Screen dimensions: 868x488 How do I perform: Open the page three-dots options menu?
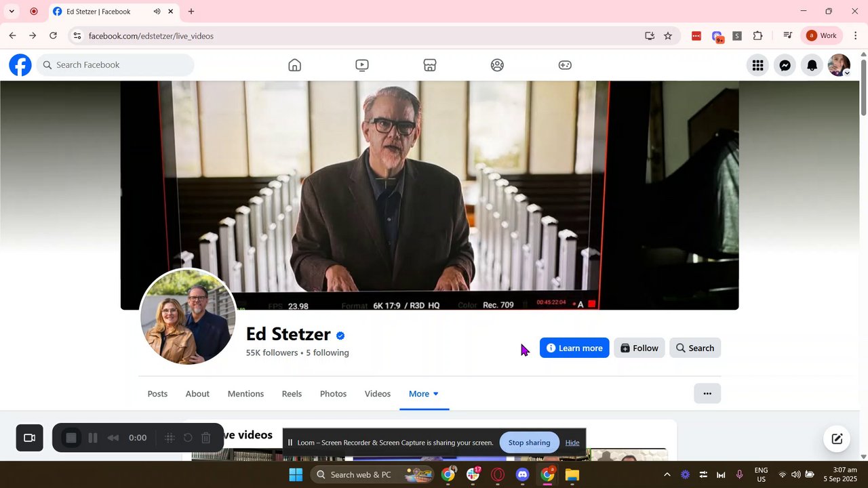pos(707,393)
